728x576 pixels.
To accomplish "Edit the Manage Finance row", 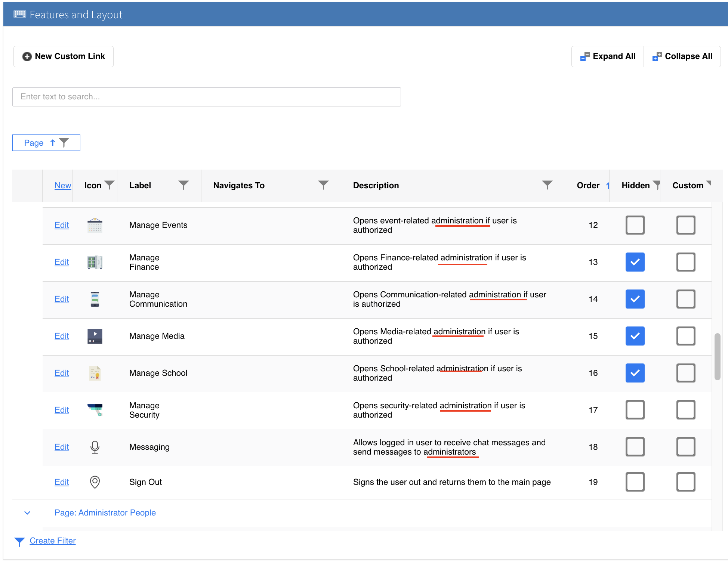I will [x=62, y=262].
